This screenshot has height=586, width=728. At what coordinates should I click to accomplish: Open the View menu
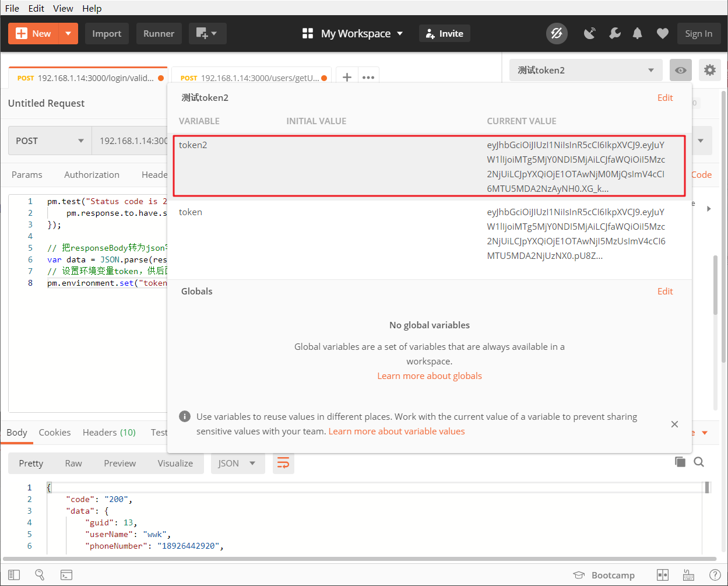coord(63,8)
